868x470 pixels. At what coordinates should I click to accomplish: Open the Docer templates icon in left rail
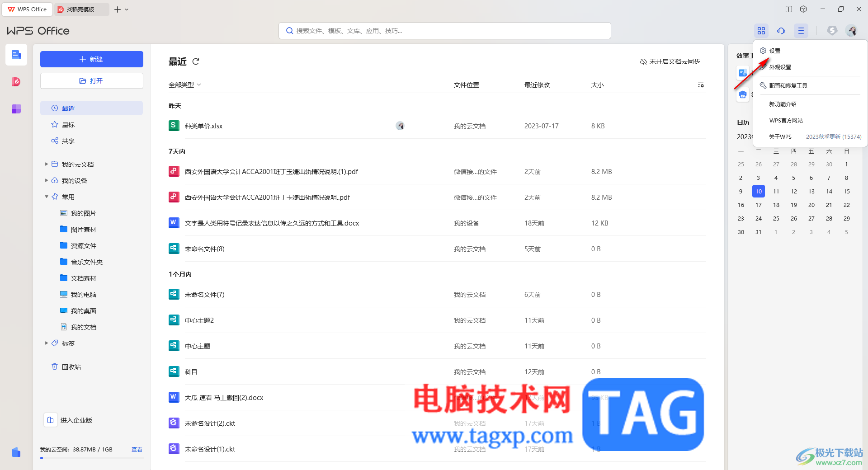tap(16, 82)
